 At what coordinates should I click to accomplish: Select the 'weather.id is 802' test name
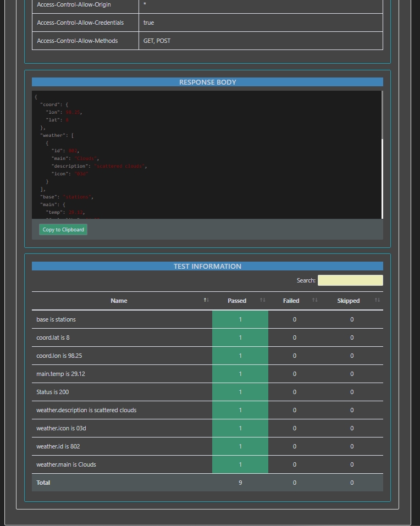pyautogui.click(x=58, y=446)
